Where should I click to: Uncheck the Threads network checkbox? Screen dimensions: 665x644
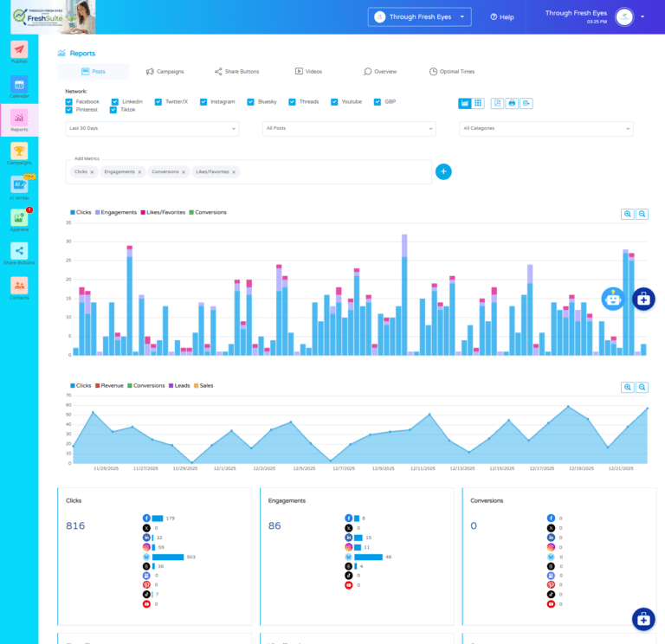(x=292, y=102)
